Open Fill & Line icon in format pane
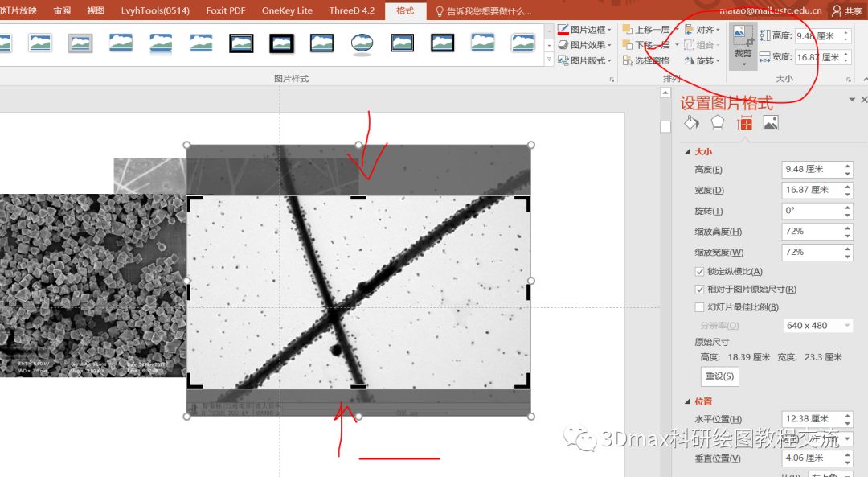This screenshot has height=477, width=868. pos(691,122)
